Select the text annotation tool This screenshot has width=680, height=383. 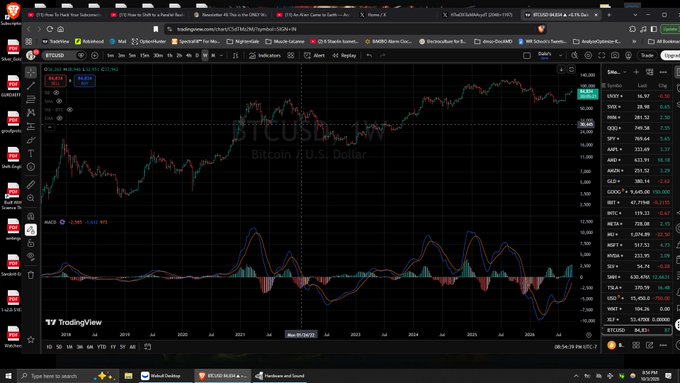(31, 154)
